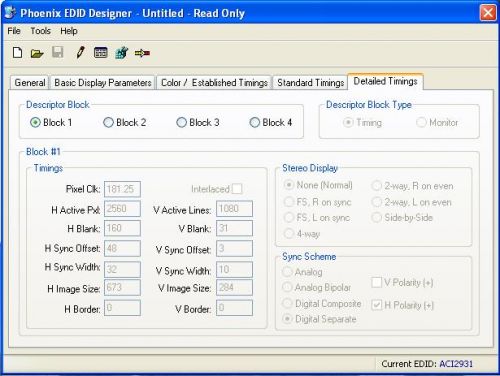Click the V Image Size field

pyautogui.click(x=234, y=287)
